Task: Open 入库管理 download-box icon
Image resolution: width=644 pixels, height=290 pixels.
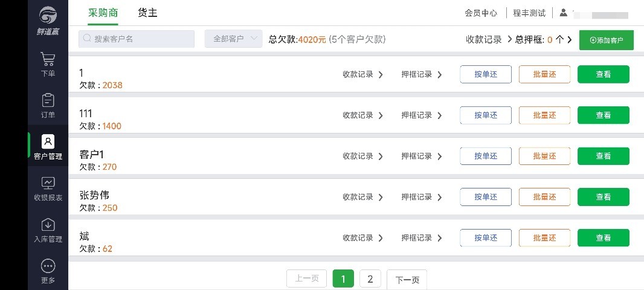Action: (48, 225)
